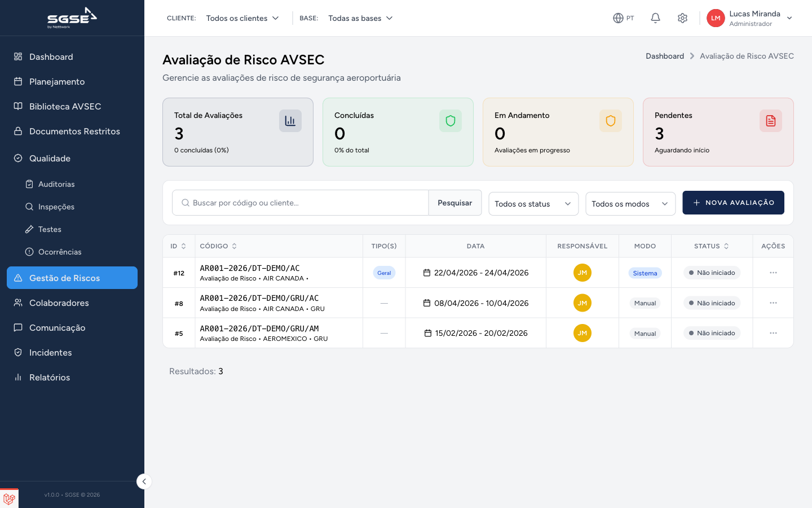Collapse the sidebar with arrow button
The width and height of the screenshot is (812, 508).
tap(144, 481)
